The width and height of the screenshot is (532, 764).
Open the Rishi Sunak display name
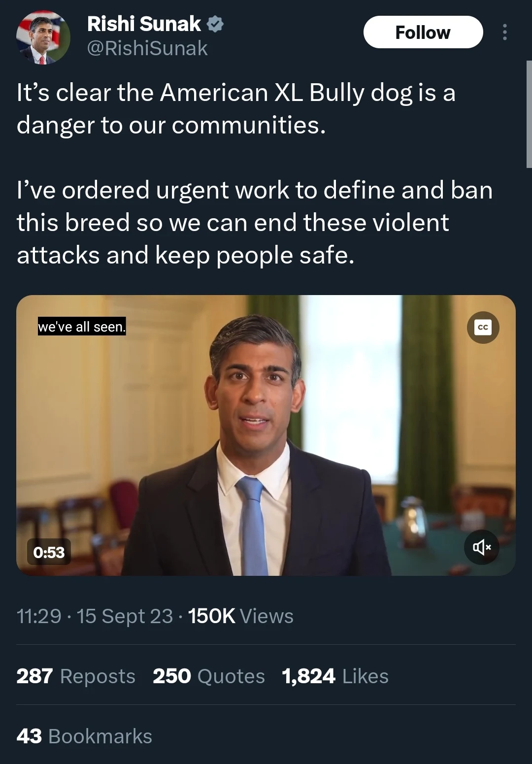(144, 24)
